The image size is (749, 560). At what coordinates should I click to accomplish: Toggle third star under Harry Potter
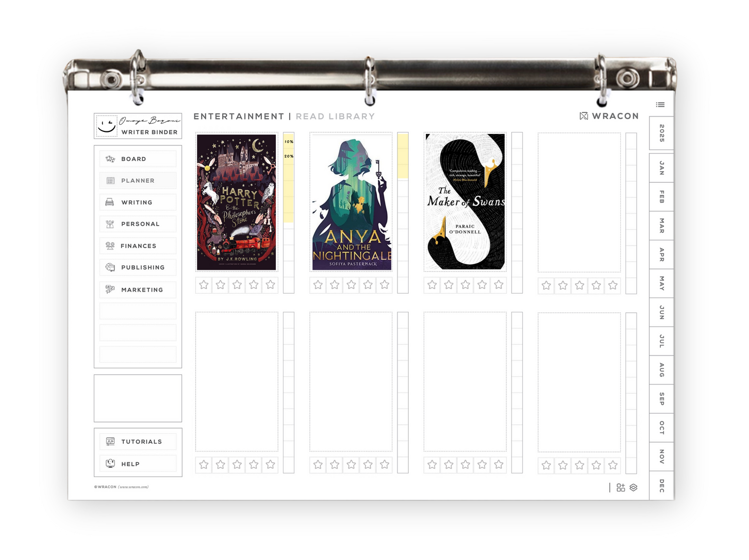tap(237, 285)
